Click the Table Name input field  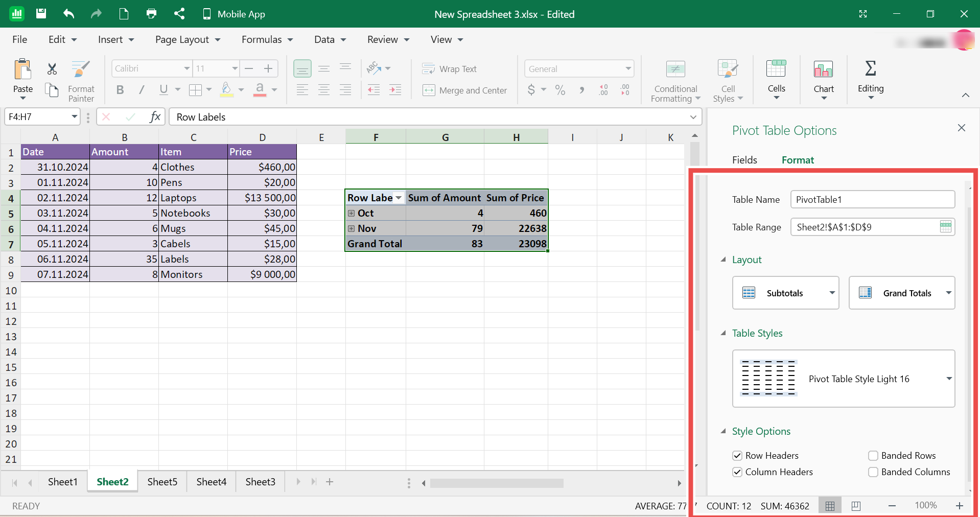pos(872,199)
